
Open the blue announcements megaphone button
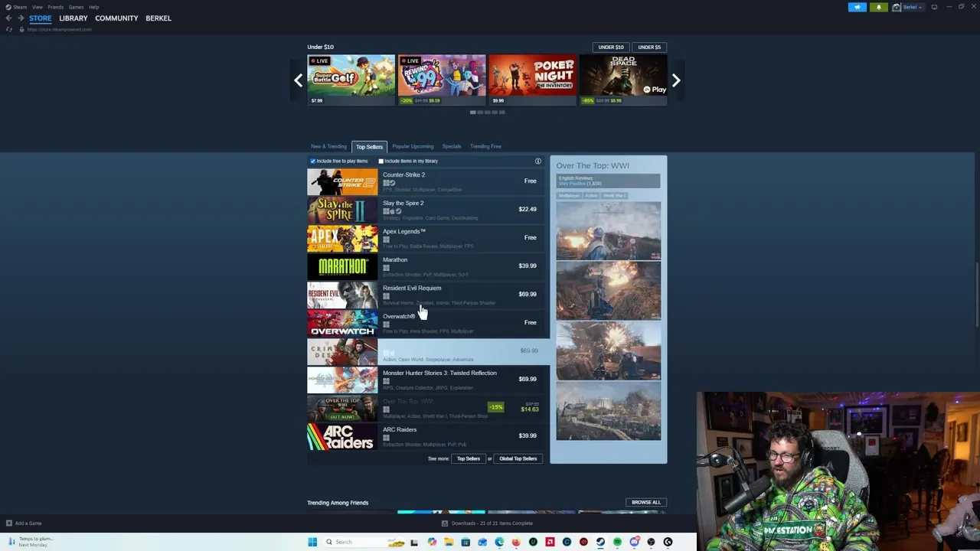click(x=857, y=7)
